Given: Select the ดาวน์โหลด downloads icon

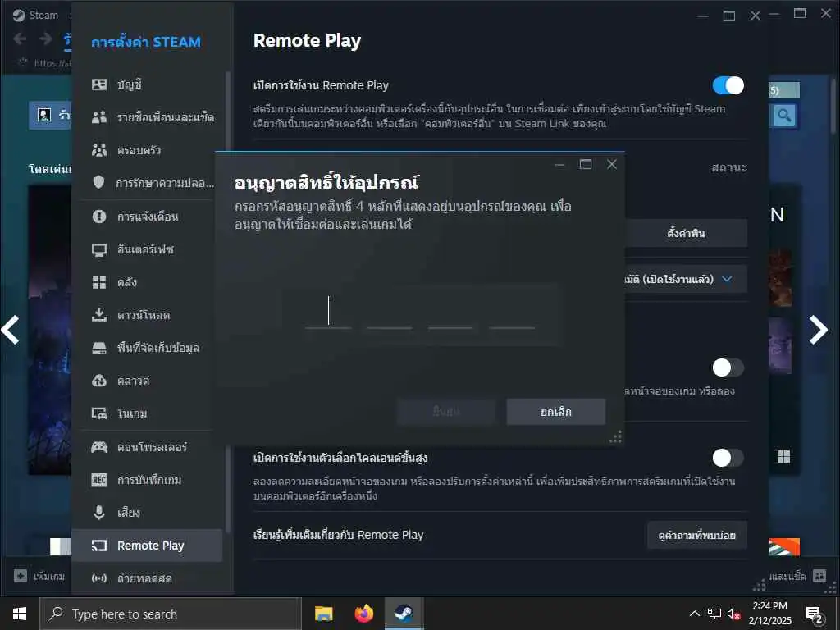Looking at the screenshot, I should 99,315.
